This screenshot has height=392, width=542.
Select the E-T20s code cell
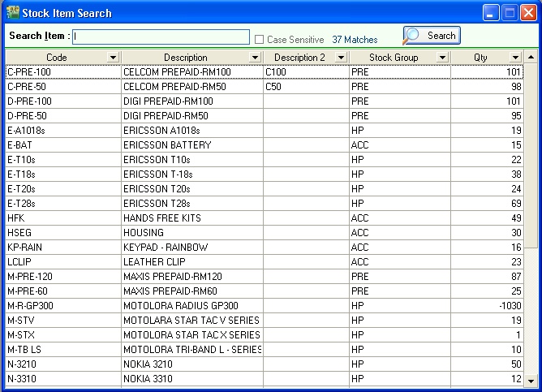(x=63, y=189)
